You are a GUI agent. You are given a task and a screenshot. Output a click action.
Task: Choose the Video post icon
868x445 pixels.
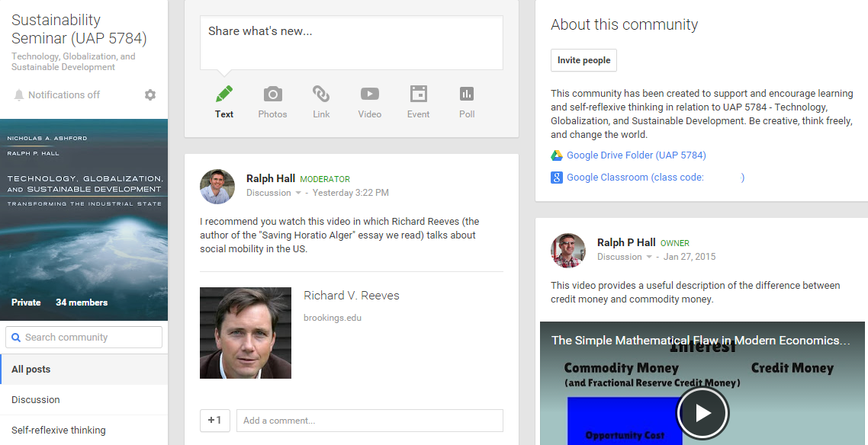[370, 94]
